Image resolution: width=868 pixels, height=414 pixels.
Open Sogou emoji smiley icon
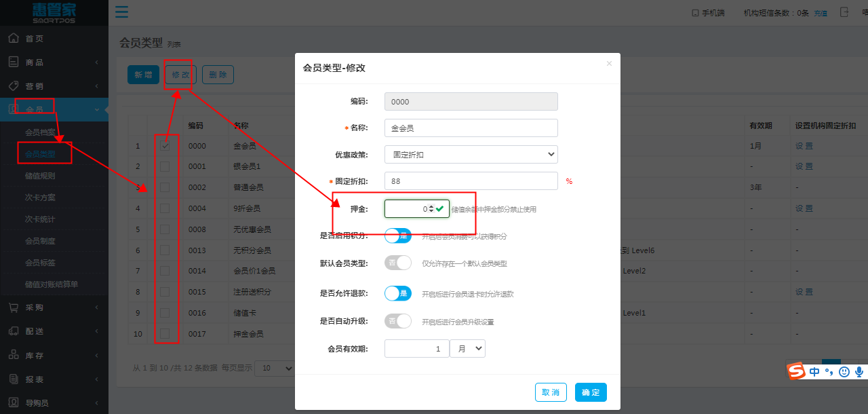coord(844,372)
